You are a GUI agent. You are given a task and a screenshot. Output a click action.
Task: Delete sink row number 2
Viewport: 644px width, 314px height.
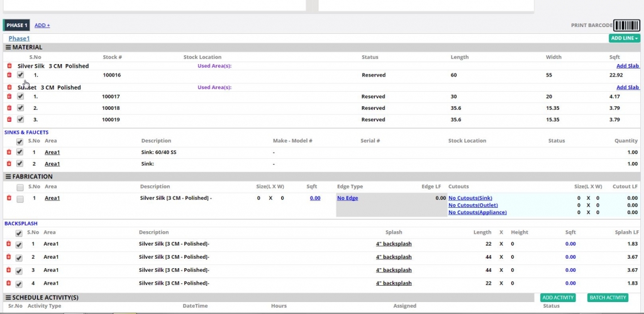tap(9, 163)
